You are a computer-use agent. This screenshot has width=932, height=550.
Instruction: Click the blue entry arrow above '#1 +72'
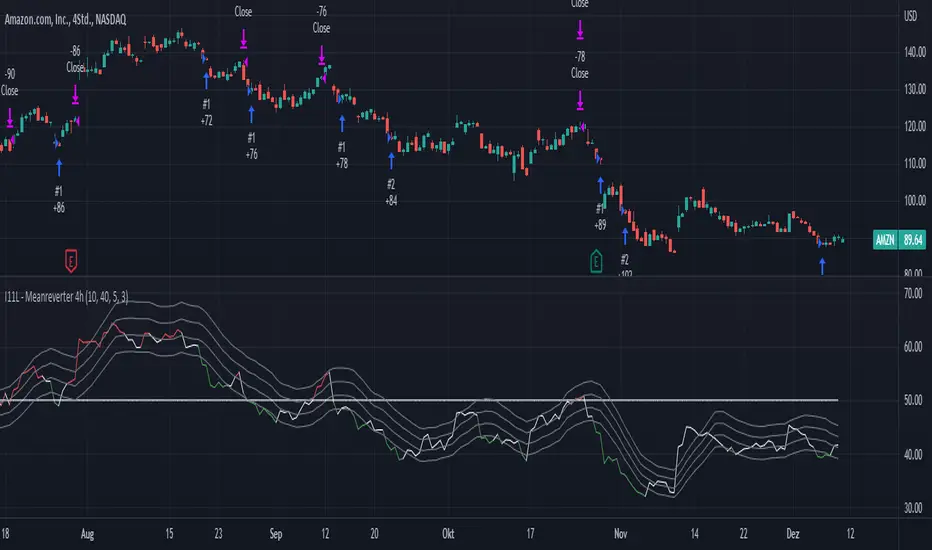pyautogui.click(x=207, y=78)
